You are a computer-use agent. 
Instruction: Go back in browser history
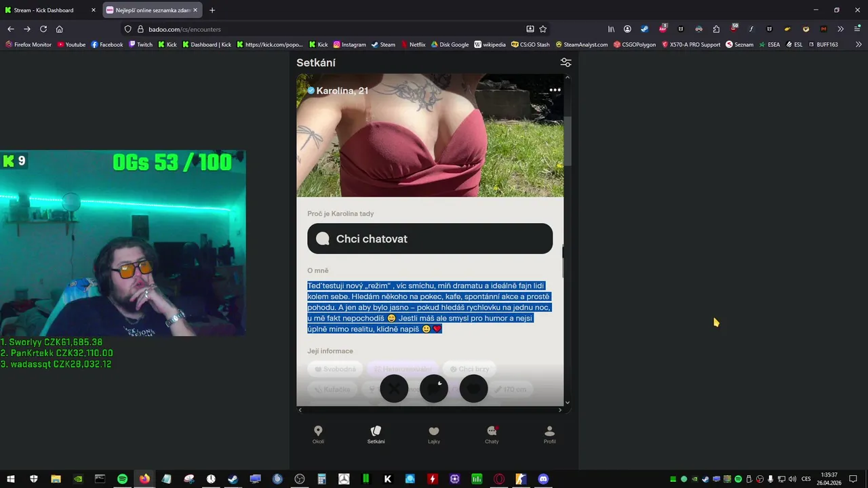tap(11, 29)
